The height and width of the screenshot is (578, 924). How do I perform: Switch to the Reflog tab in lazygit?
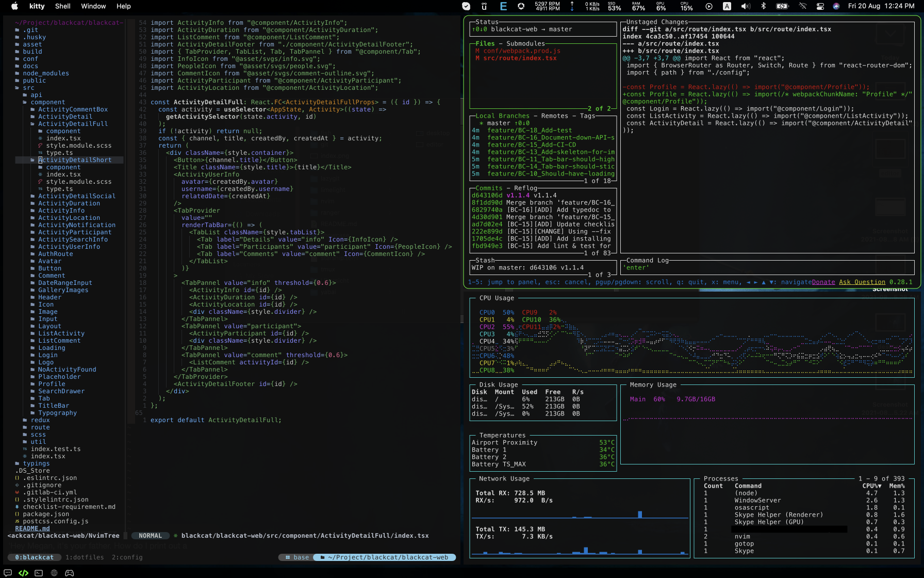click(x=525, y=188)
